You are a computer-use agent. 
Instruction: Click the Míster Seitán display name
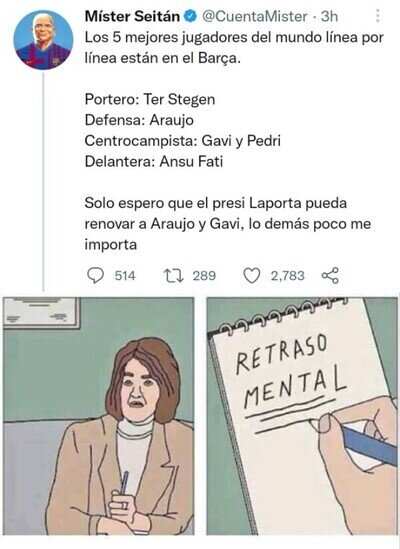(132, 16)
